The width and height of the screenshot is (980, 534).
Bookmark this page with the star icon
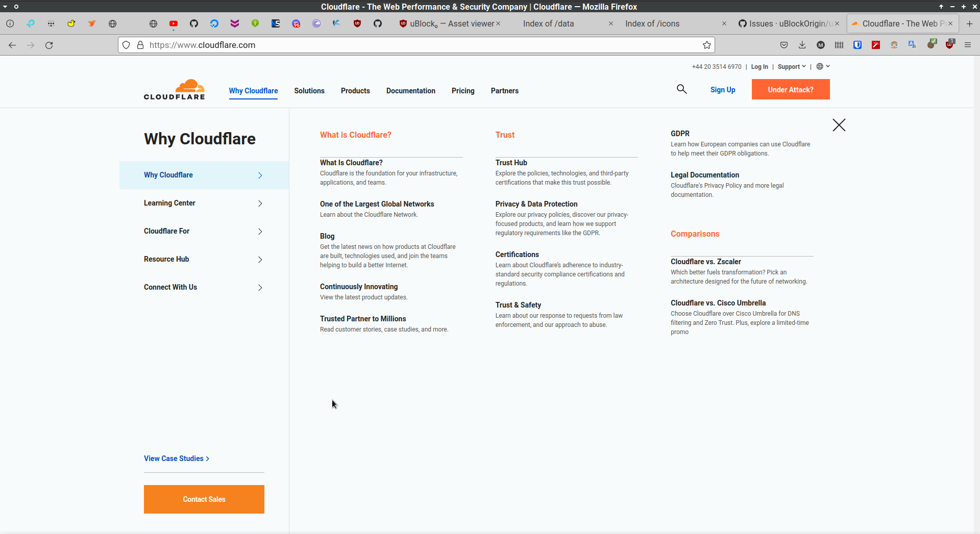point(707,45)
